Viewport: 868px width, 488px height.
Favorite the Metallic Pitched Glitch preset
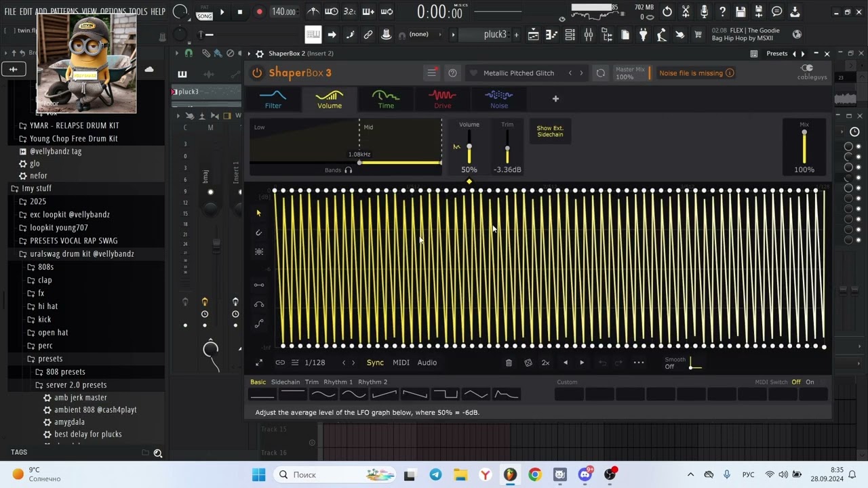coord(473,73)
